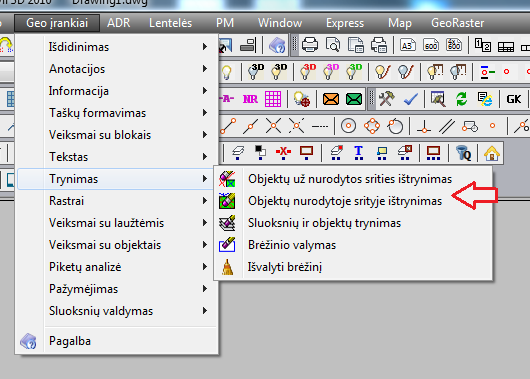The width and height of the screenshot is (530, 379).
Task: Open the Lentelės menu
Action: pyautogui.click(x=170, y=23)
